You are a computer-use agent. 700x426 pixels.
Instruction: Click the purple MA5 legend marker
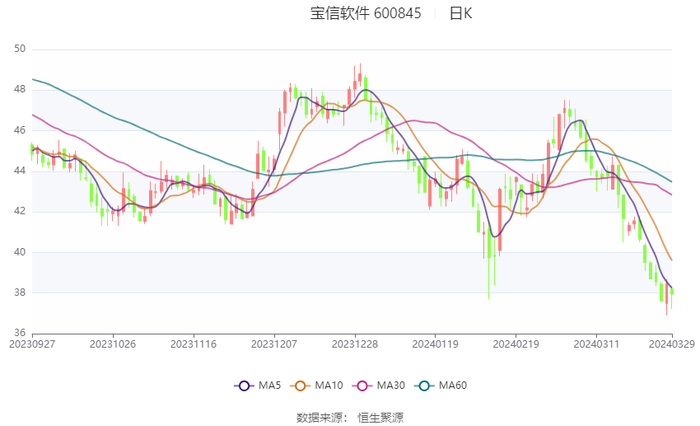tap(244, 385)
